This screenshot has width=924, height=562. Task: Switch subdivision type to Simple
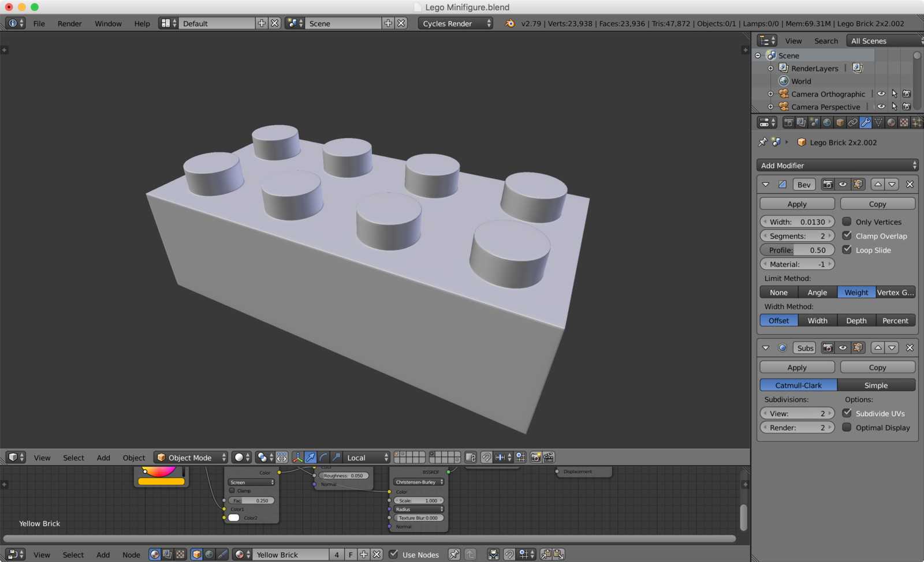[876, 385]
